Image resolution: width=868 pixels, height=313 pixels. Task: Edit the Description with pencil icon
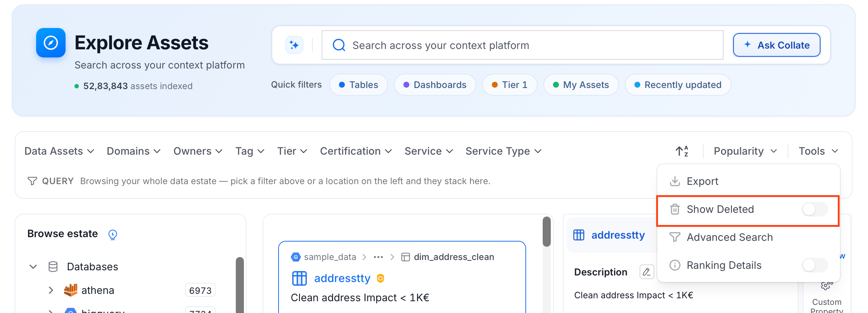647,272
